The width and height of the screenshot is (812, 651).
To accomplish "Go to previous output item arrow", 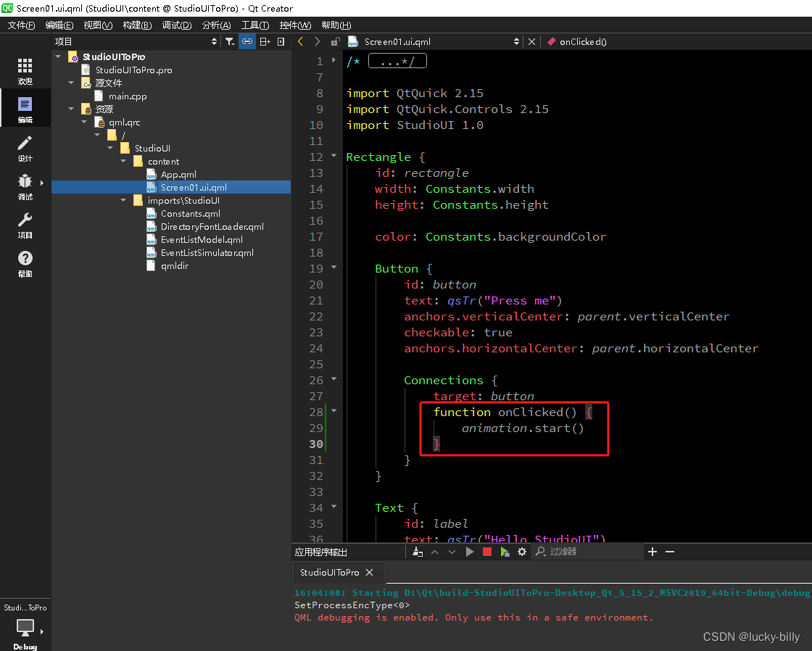I will (434, 552).
